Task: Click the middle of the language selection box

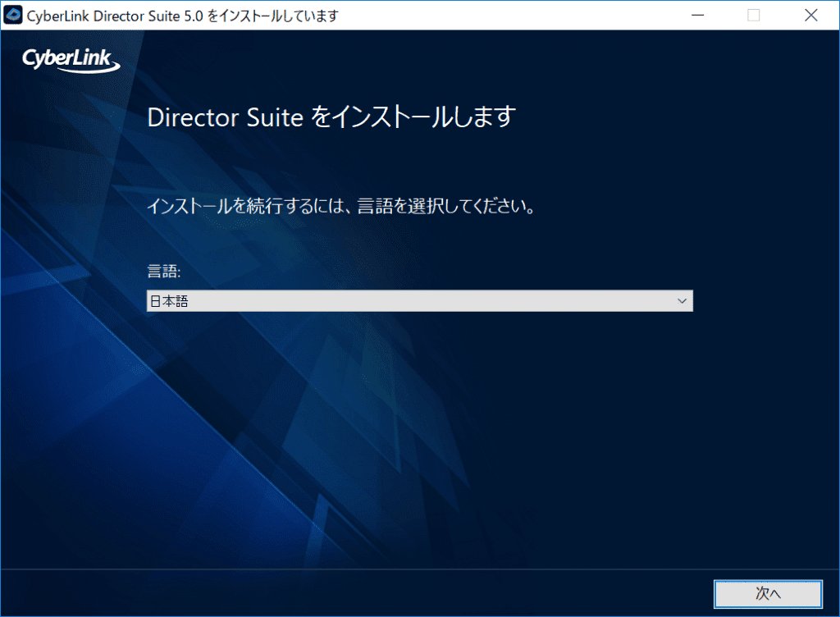Action: point(419,301)
